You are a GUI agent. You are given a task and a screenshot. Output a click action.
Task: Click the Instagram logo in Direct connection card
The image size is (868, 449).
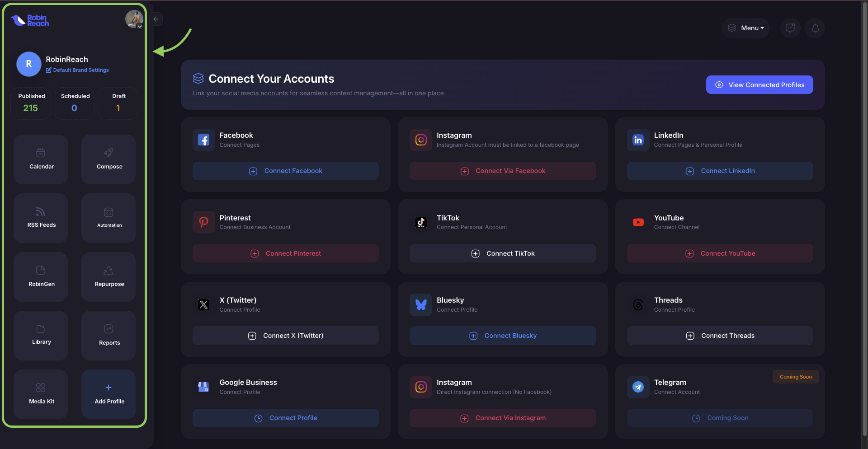click(x=421, y=387)
